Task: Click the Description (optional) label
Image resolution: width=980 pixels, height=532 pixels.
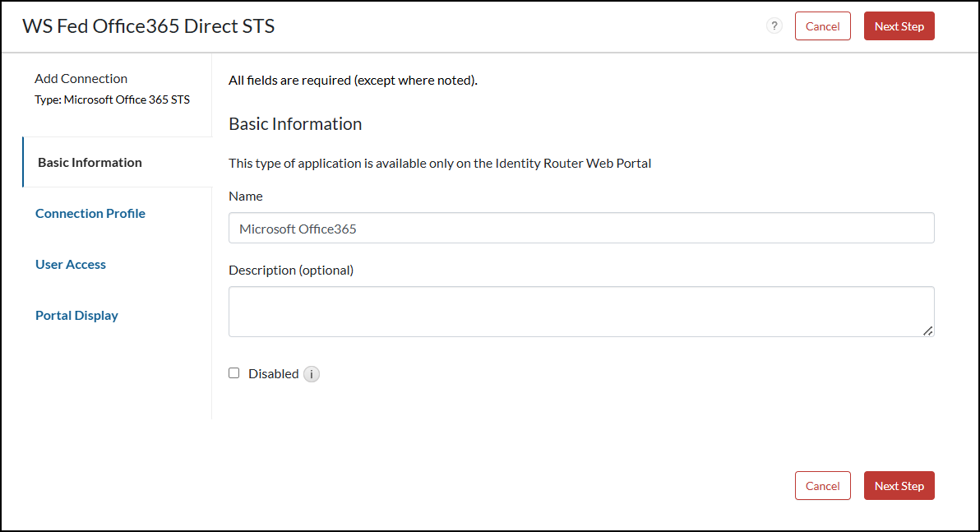Action: click(291, 271)
